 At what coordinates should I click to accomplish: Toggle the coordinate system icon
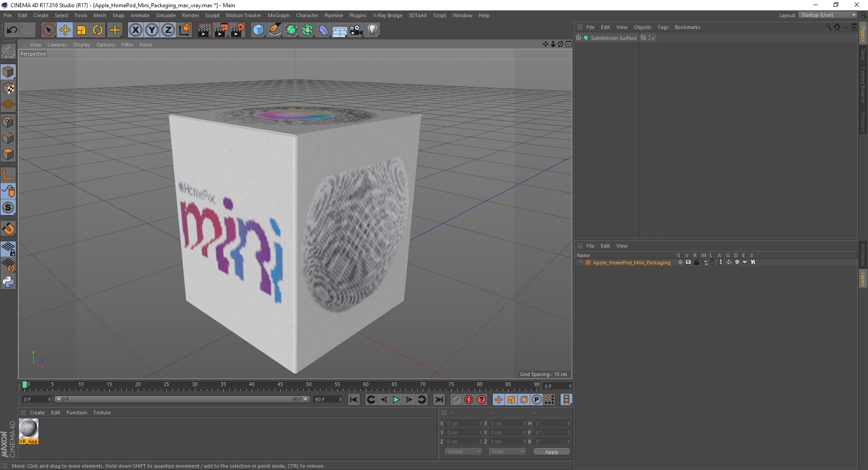[185, 30]
